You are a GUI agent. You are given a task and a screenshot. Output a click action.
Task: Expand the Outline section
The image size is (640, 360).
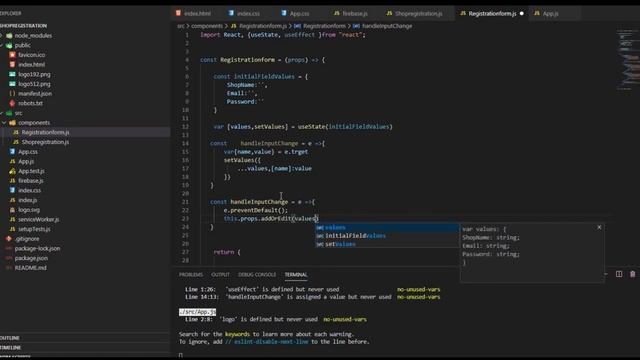tap(10, 338)
